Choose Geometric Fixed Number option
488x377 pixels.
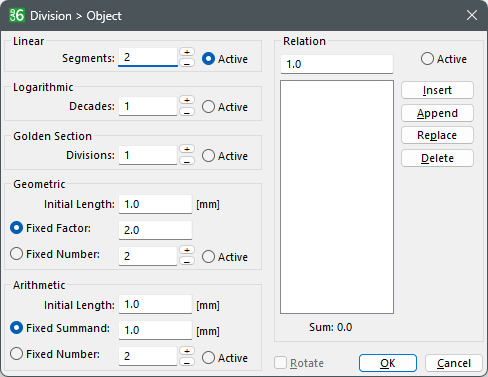pos(16,254)
